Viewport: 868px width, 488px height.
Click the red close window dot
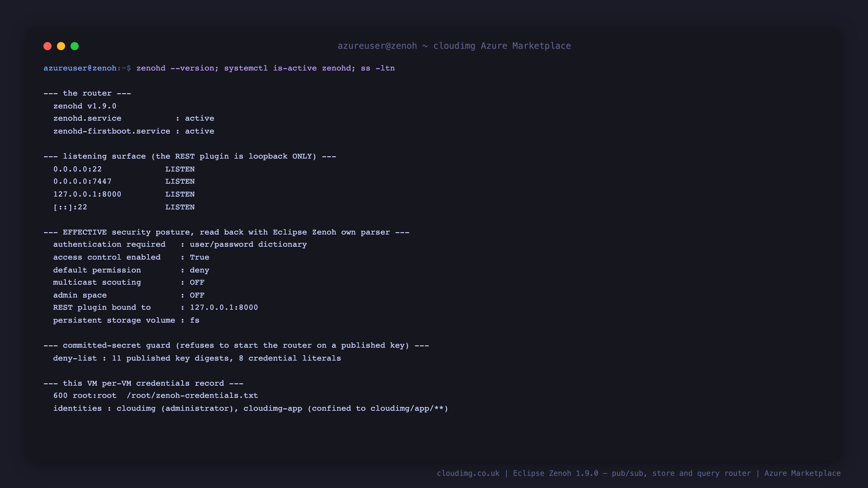point(47,46)
